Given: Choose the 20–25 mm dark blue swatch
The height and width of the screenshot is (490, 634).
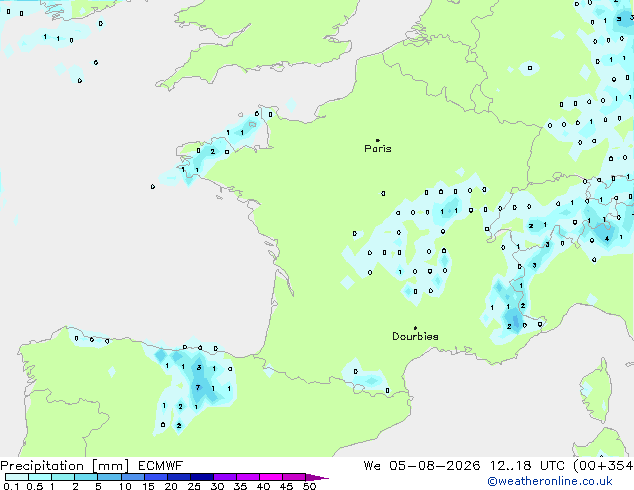Looking at the screenshot, I should point(178,477).
